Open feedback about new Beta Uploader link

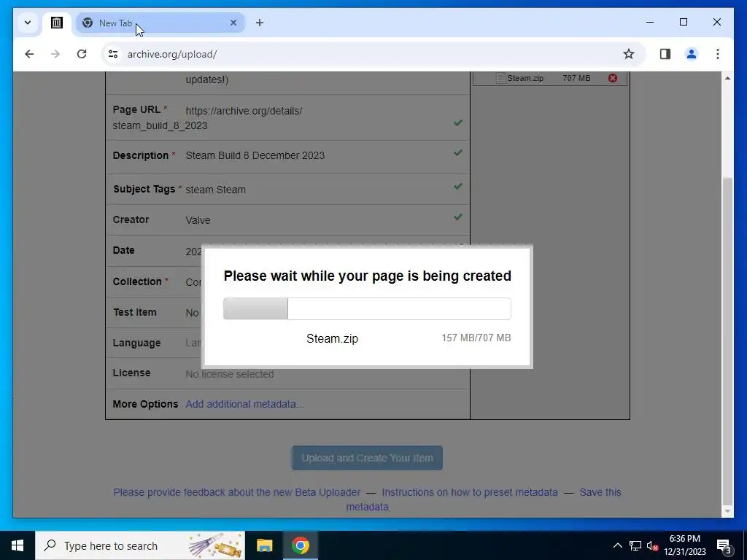(x=237, y=492)
